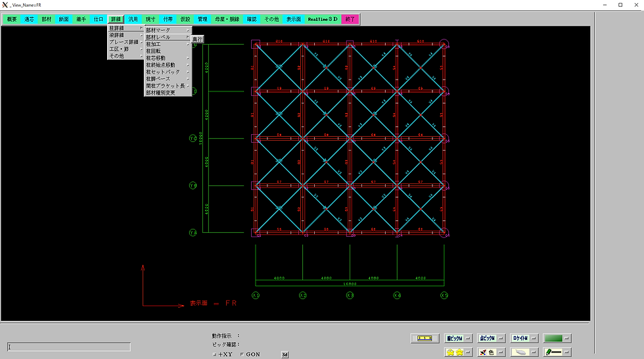Toggle the GON checkbox
The height and width of the screenshot is (359, 644).
[242, 354]
